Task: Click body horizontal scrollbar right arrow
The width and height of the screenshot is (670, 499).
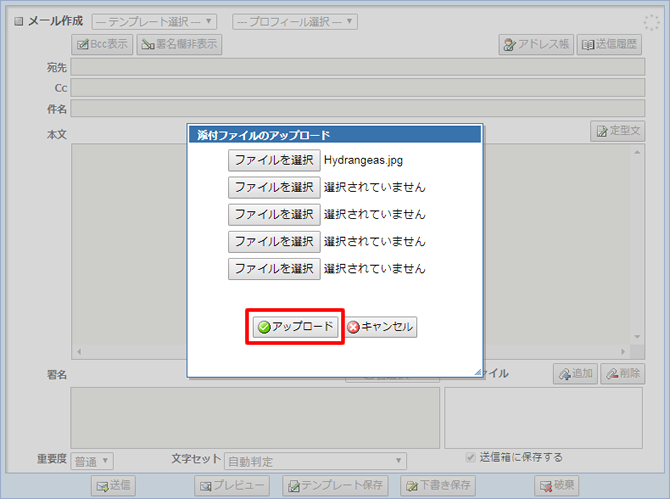Action: click(623, 352)
